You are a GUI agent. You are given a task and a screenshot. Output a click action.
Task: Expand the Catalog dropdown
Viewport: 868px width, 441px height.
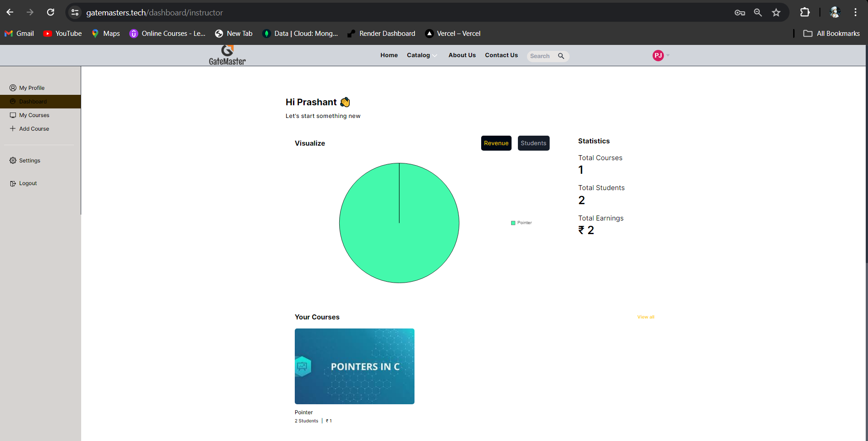[x=421, y=55]
